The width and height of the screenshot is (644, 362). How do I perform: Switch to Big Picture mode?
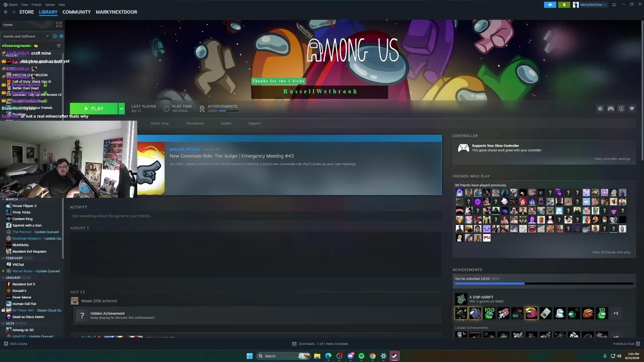coord(614,5)
